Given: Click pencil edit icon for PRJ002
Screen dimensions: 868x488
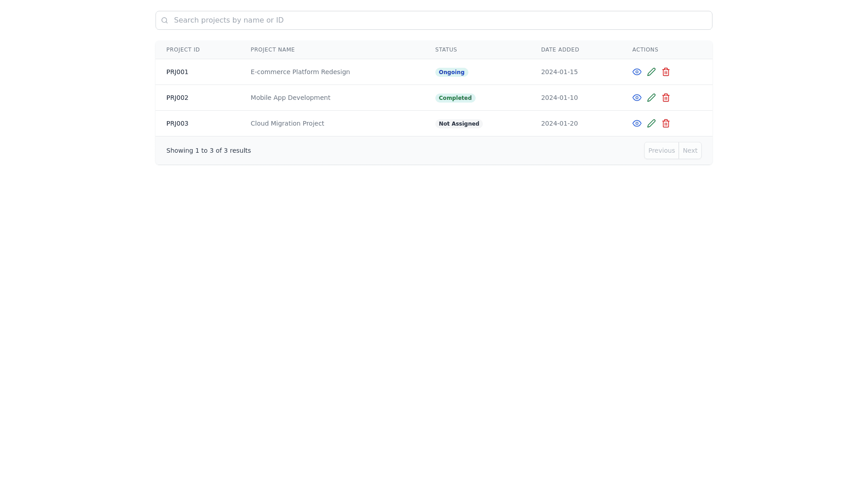Looking at the screenshot, I should click(651, 98).
